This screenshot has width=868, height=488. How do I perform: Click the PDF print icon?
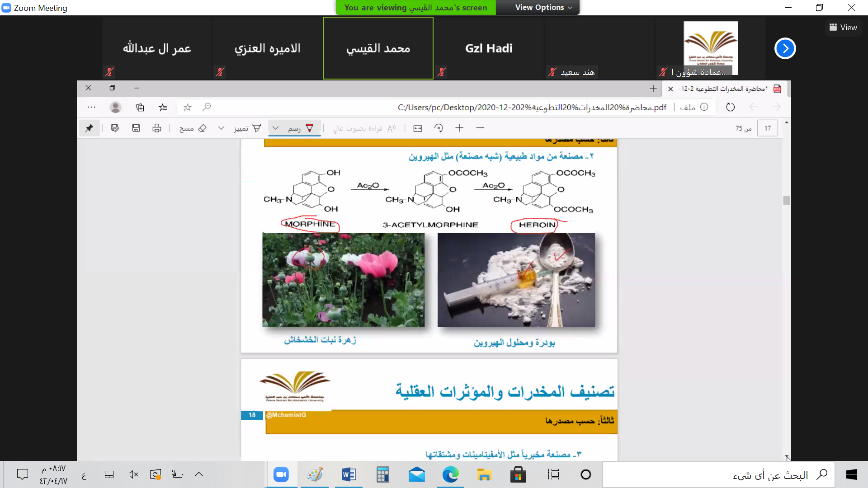click(157, 128)
